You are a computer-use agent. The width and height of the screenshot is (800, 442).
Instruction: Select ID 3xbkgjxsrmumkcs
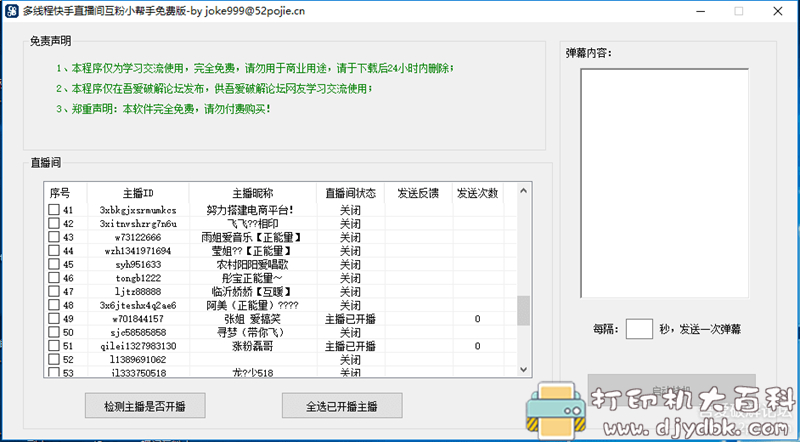pyautogui.click(x=138, y=210)
